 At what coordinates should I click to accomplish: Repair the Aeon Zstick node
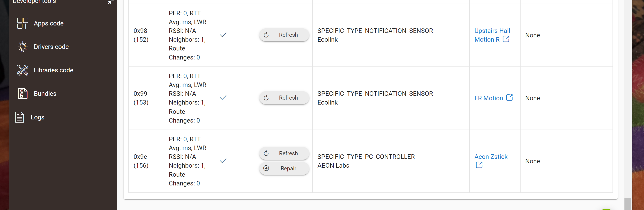[284, 168]
